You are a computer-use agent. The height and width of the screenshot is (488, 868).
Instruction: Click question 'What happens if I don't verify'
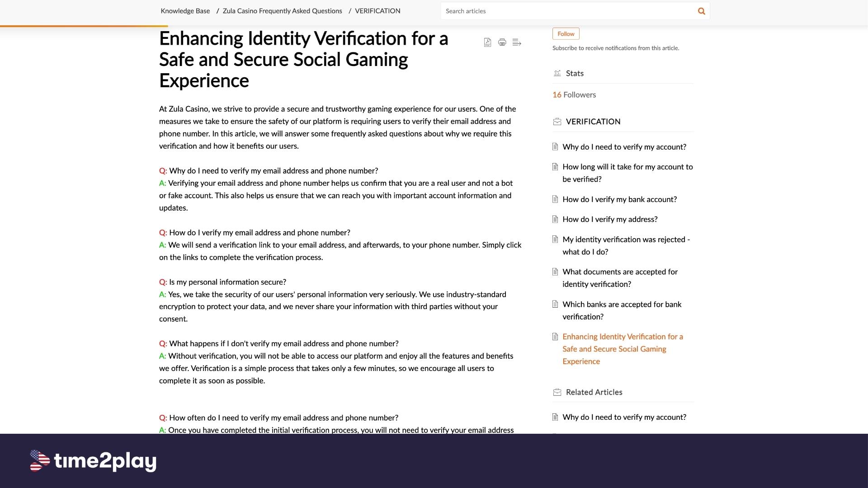283,343
